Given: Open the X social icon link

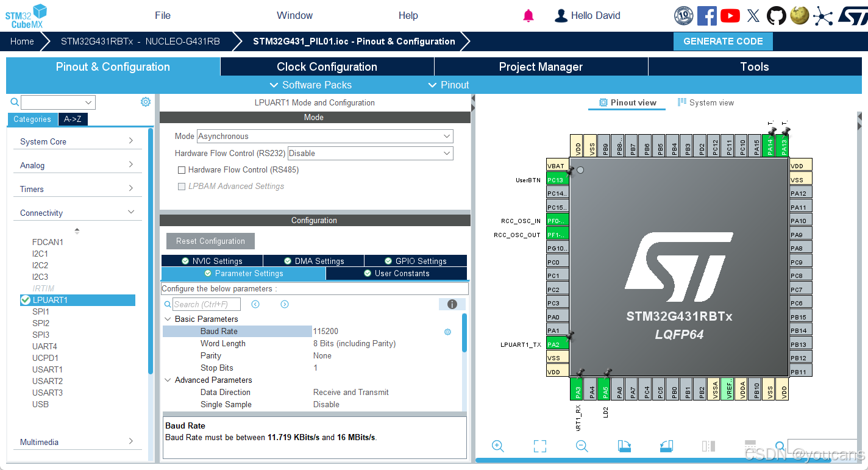Looking at the screenshot, I should click(753, 16).
